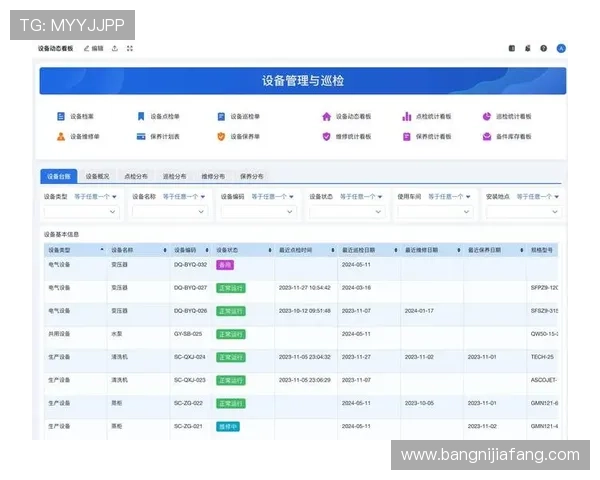The height and width of the screenshot is (480, 600).
Task: Open 设备名称 condition 等于任意一个 dropdown
Action: pyautogui.click(x=184, y=197)
